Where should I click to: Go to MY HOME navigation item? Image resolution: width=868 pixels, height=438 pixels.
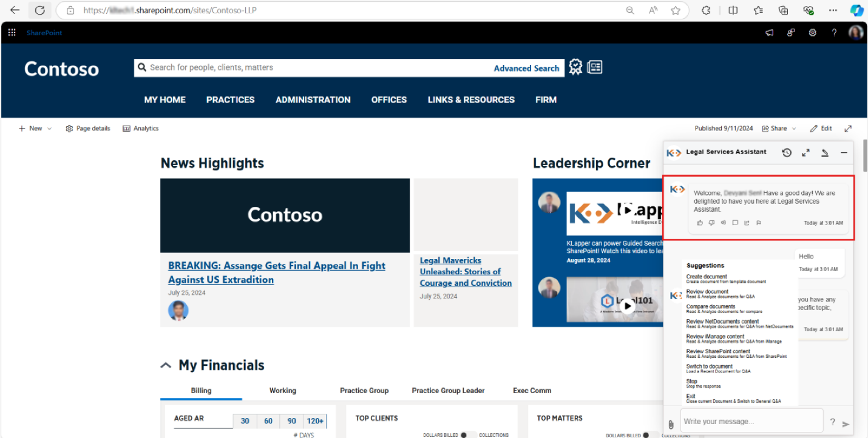pyautogui.click(x=165, y=99)
